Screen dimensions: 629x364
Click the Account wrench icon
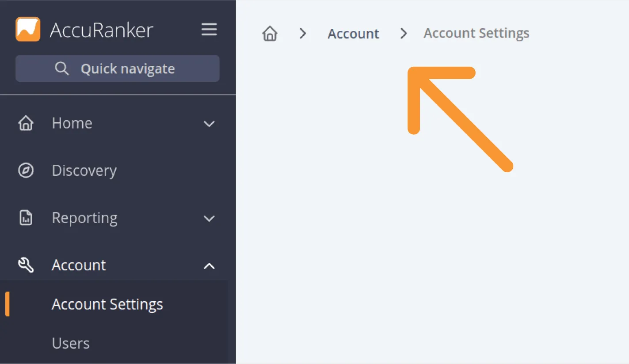pos(26,265)
